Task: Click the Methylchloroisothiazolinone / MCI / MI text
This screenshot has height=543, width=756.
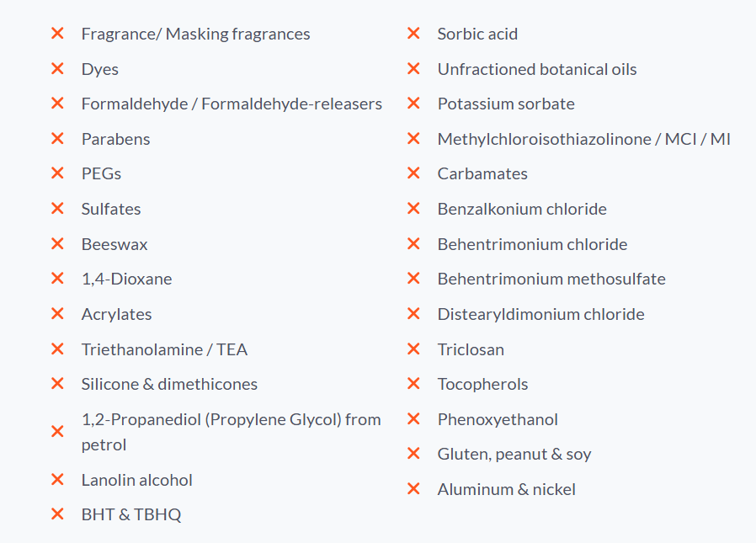Action: coord(583,139)
